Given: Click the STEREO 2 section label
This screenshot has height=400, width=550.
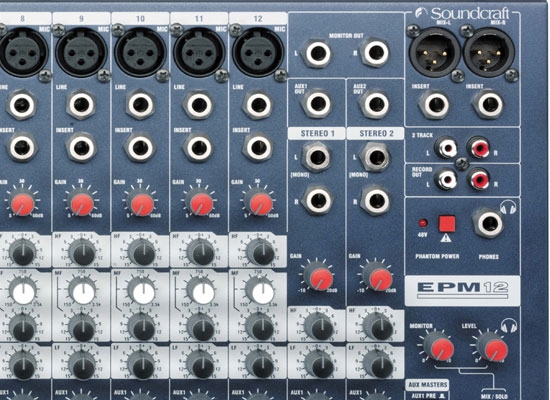Looking at the screenshot, I should pyautogui.click(x=376, y=133).
